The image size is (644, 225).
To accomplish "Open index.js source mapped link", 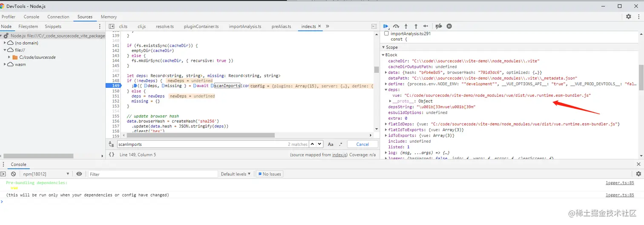I will click(339, 155).
